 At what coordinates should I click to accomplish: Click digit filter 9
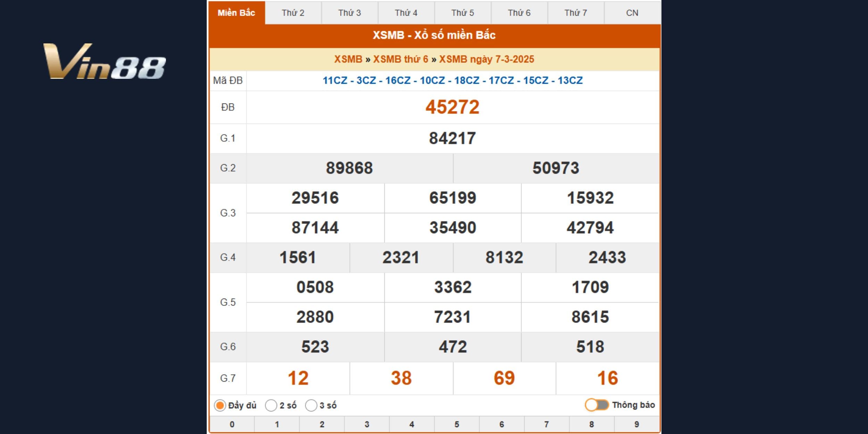click(x=636, y=424)
